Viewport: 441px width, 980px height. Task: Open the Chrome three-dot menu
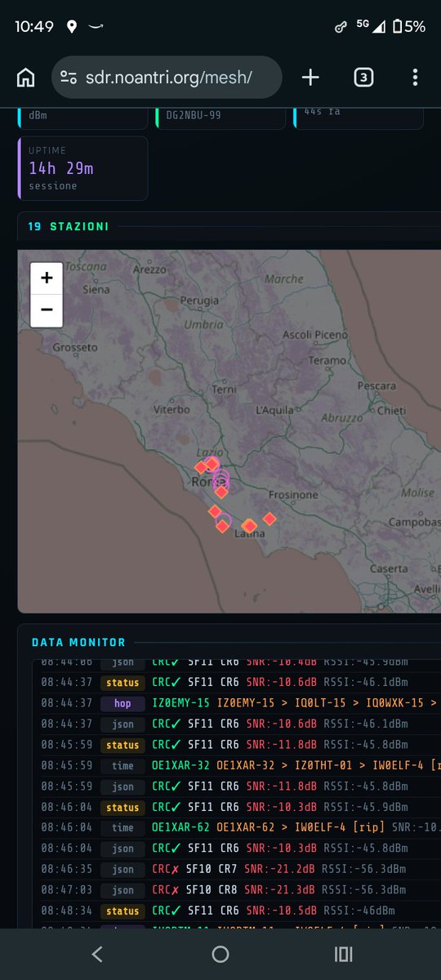[x=416, y=78]
